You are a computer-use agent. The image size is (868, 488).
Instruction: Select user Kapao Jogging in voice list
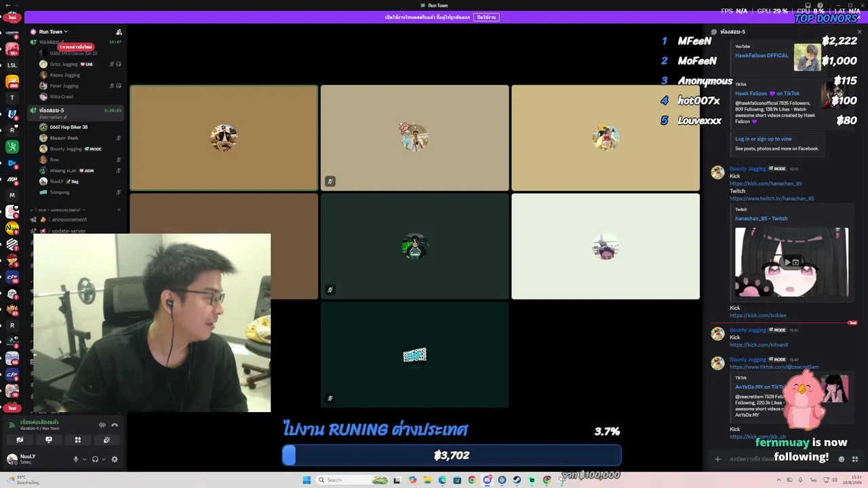pos(65,75)
